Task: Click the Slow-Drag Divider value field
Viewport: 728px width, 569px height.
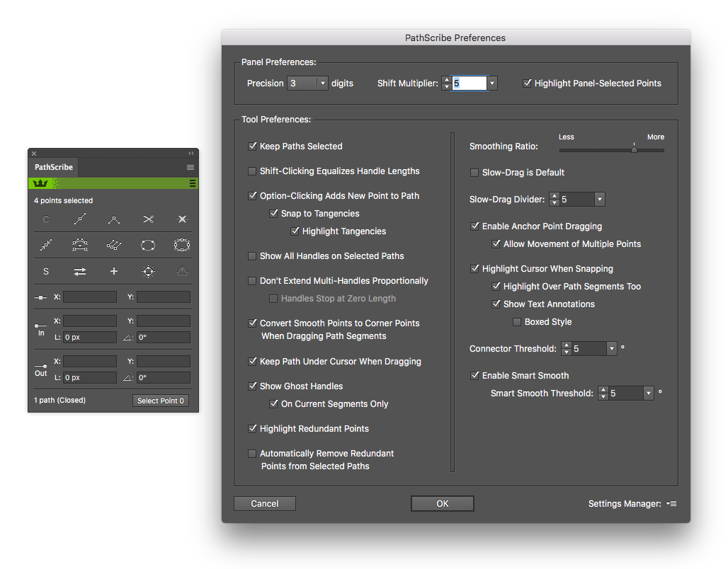Action: (577, 199)
